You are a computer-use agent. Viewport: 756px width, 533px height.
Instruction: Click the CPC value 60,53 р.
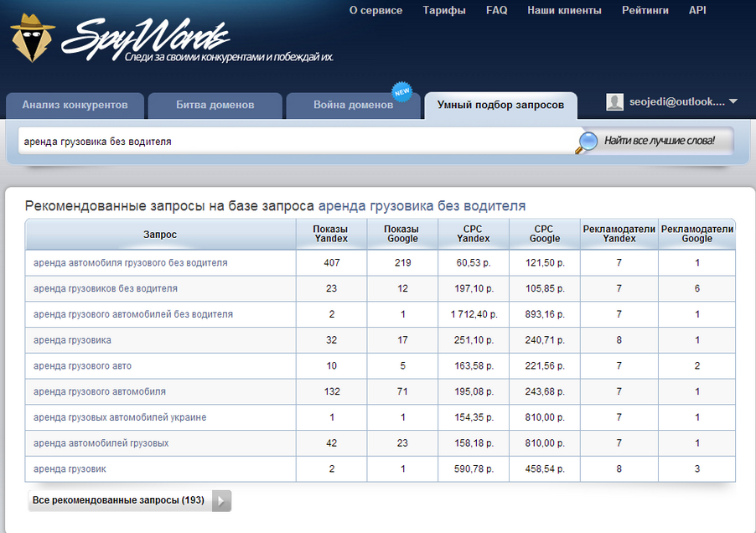(x=474, y=263)
